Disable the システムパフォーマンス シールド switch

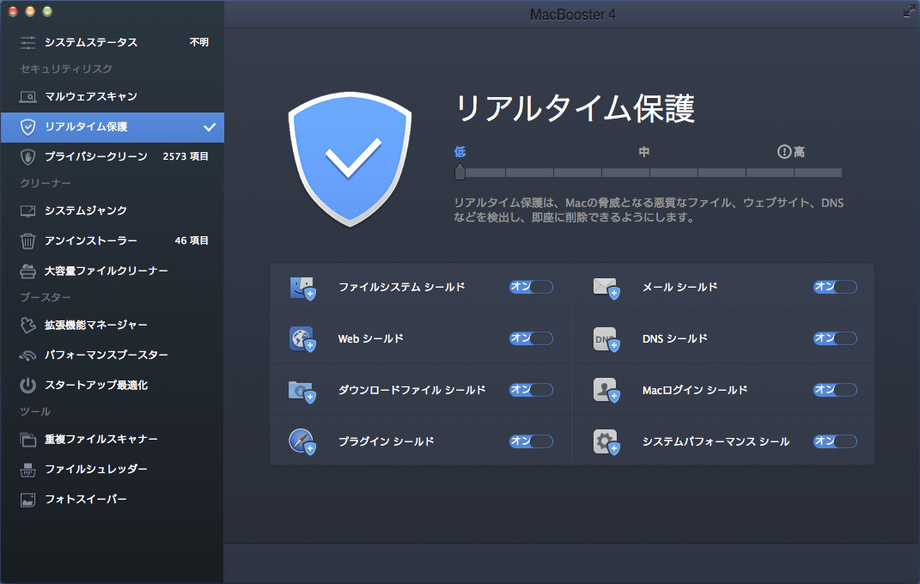(835, 441)
